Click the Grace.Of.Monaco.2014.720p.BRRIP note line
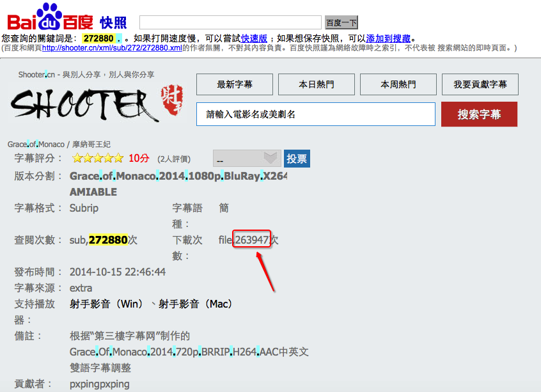The height and width of the screenshot is (392, 541). click(189, 352)
